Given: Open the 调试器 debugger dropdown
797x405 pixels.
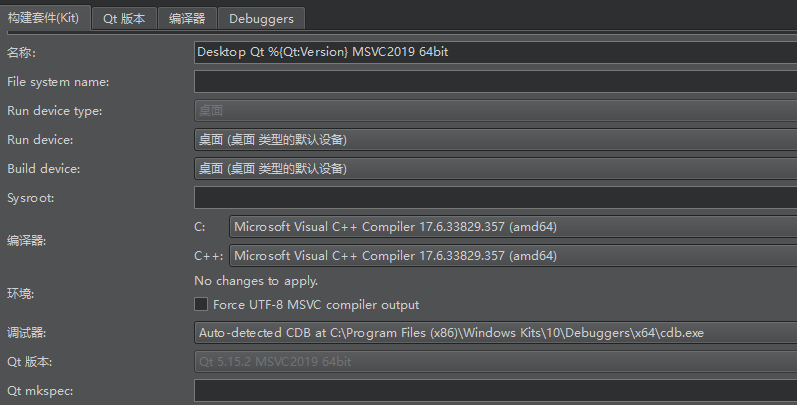Looking at the screenshot, I should coord(496,333).
